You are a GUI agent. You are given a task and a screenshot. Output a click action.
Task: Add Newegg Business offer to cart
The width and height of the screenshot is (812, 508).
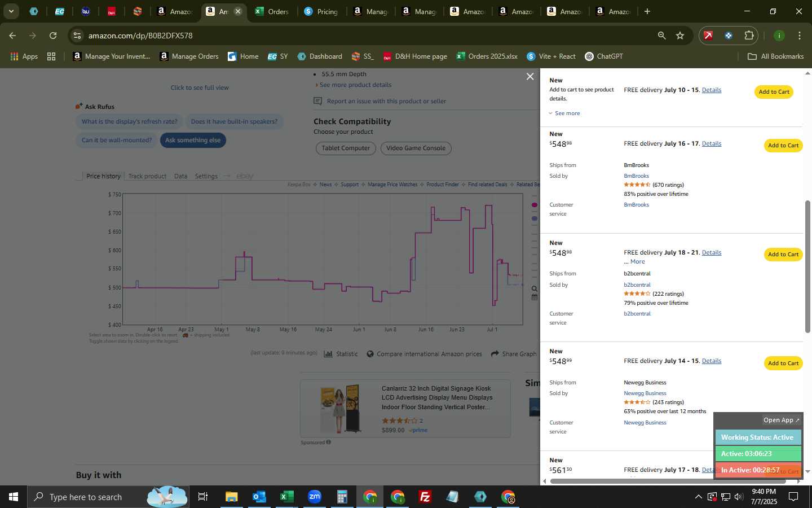(x=783, y=364)
